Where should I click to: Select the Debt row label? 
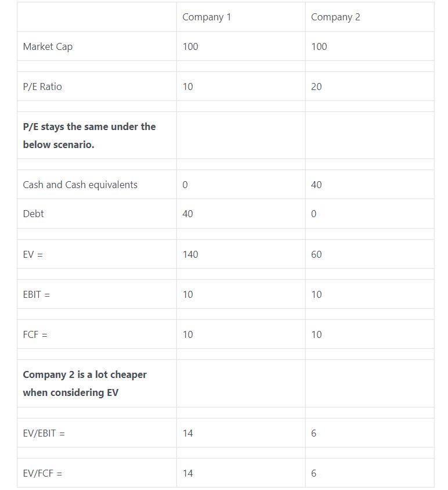[x=34, y=214]
